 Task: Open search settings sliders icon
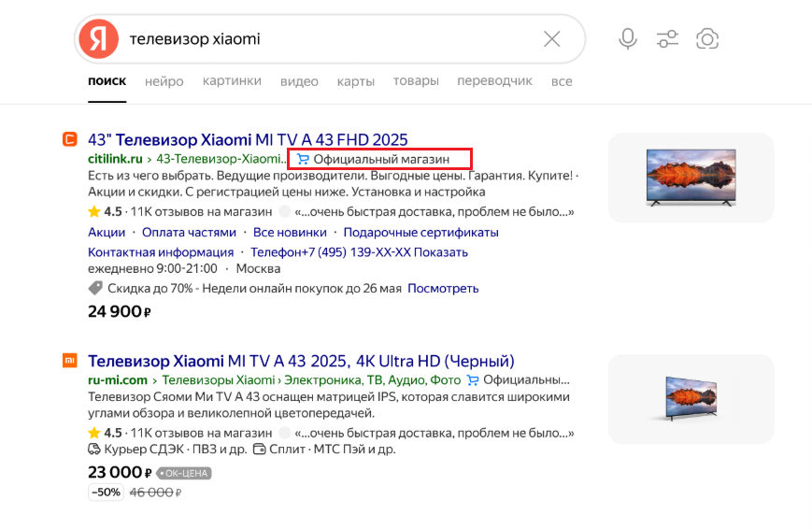tap(667, 38)
